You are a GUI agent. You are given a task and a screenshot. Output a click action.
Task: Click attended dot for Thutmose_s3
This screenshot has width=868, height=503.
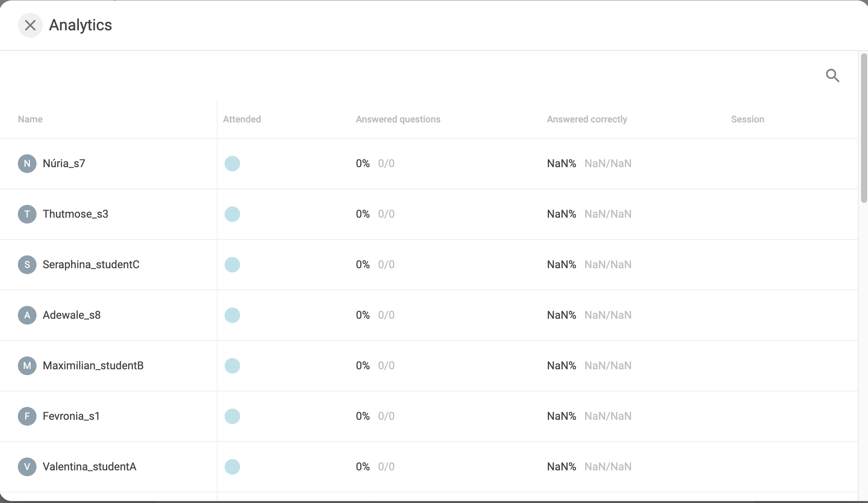coord(232,214)
